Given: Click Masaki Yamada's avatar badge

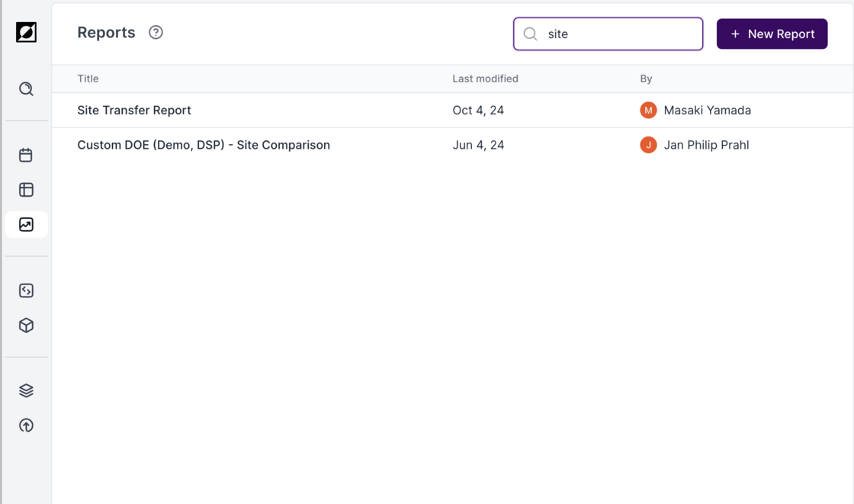Looking at the screenshot, I should pos(648,111).
